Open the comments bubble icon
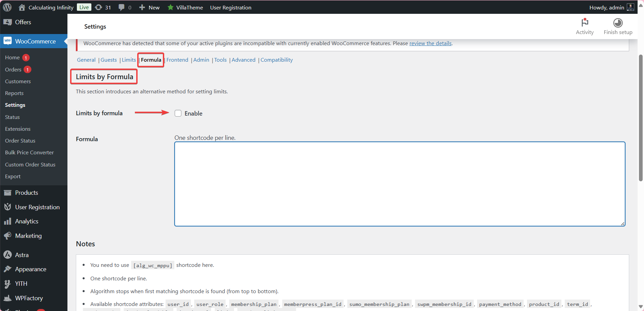Image resolution: width=644 pixels, height=311 pixels. [121, 7]
